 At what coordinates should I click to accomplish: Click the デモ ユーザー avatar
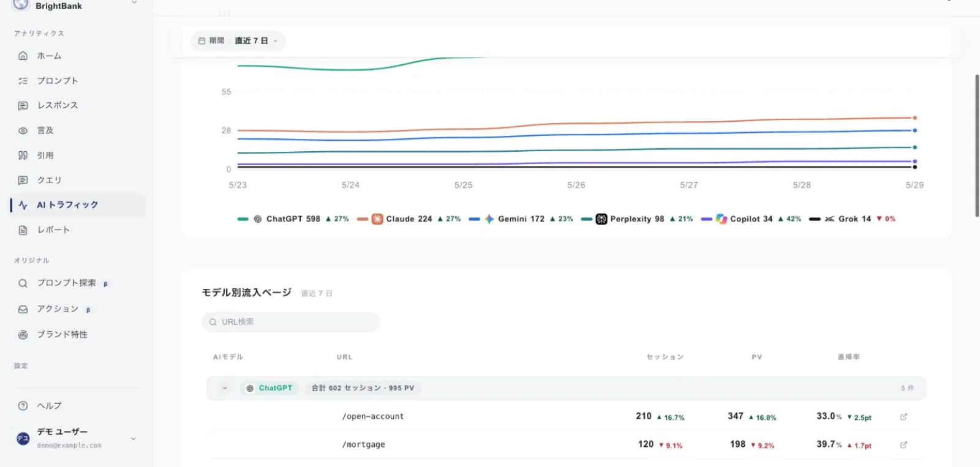point(23,438)
